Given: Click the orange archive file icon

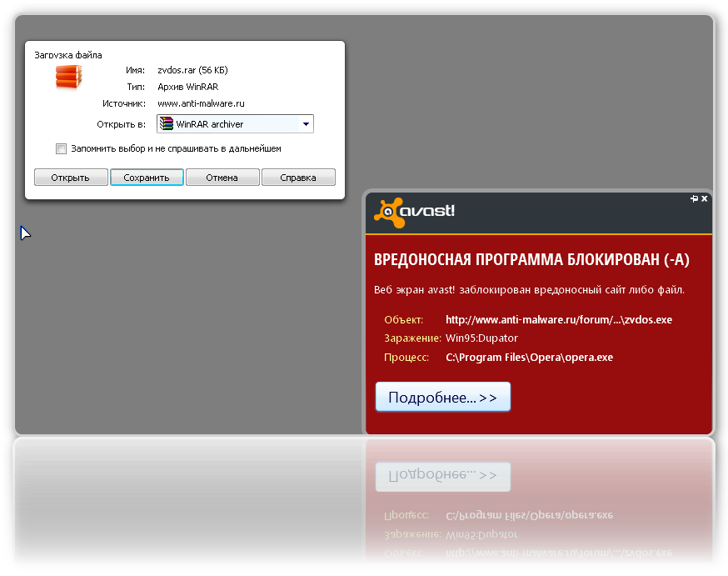Looking at the screenshot, I should 68,77.
